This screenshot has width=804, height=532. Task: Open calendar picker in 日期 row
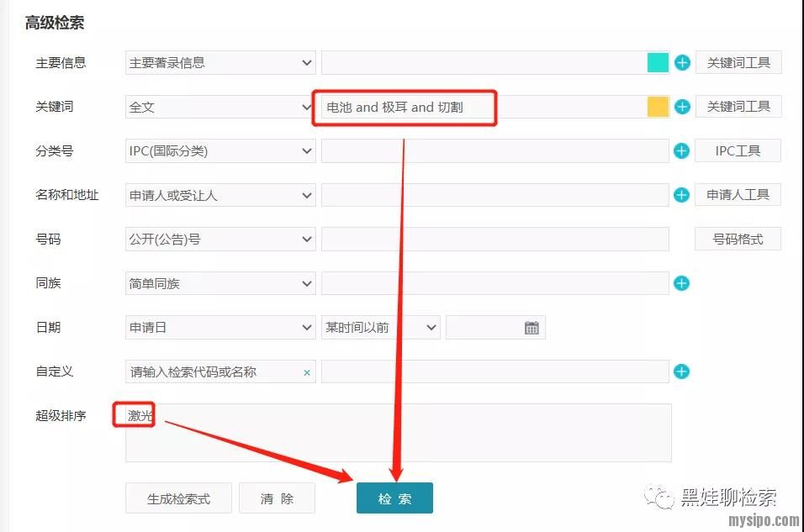[532, 328]
